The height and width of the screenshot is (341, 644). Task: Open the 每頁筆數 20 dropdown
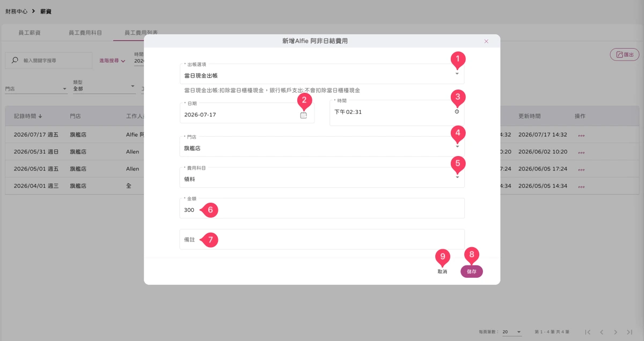[511, 332]
